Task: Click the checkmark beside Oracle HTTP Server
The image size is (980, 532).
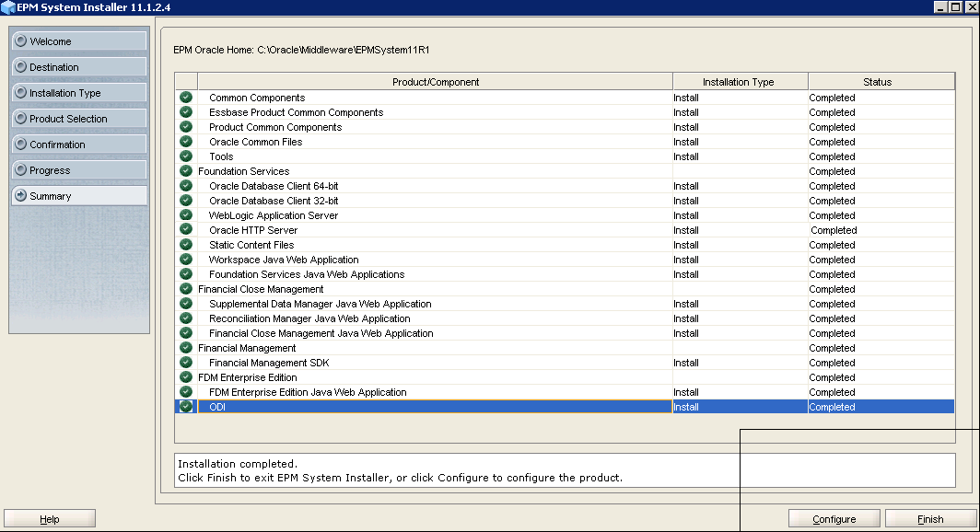Action: [x=185, y=230]
